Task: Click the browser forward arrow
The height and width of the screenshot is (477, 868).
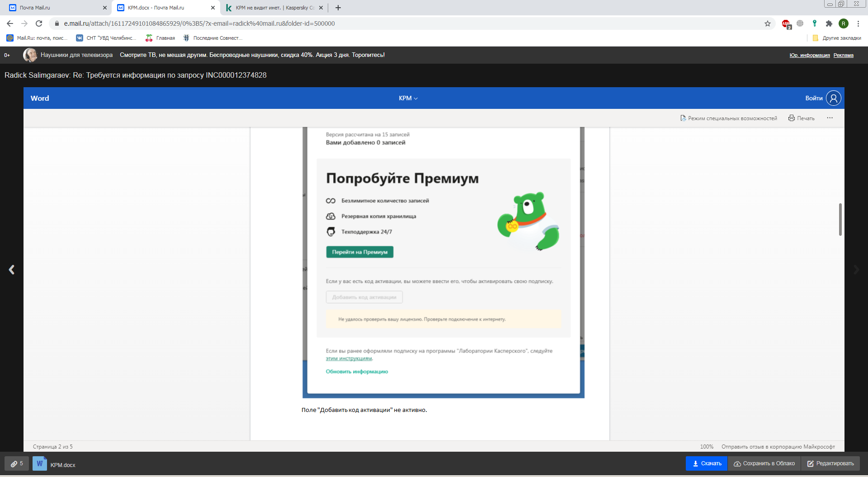Action: click(x=24, y=23)
